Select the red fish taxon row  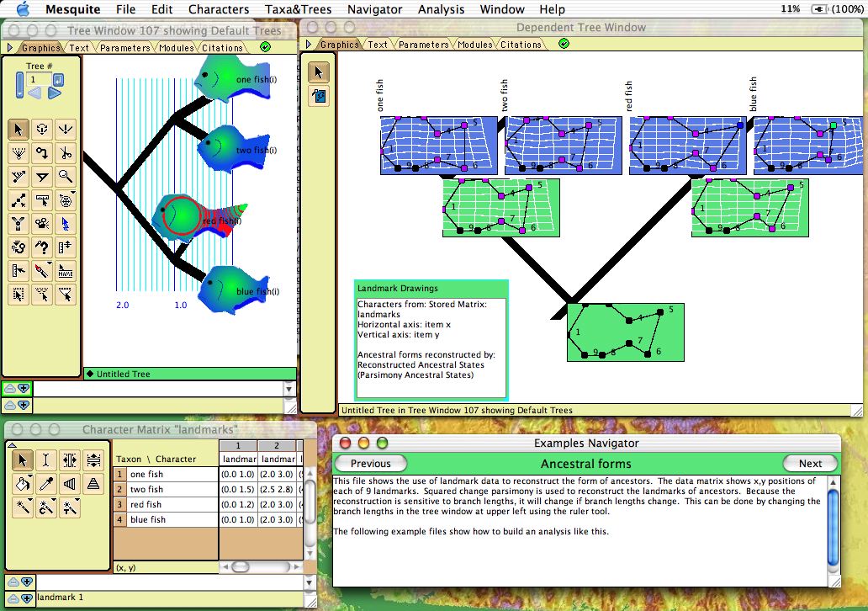coord(147,505)
